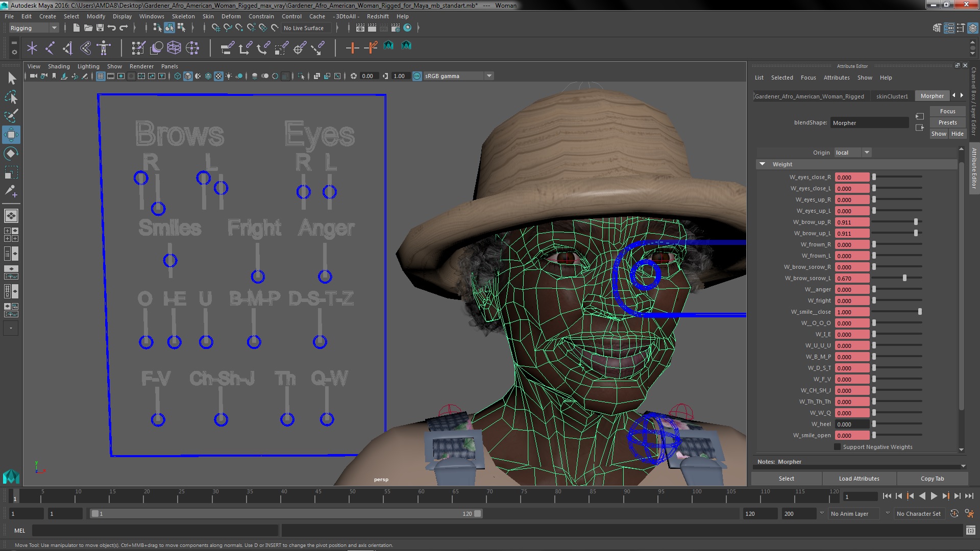Open the Deform menu
Screen dimensions: 980x551
(231, 16)
